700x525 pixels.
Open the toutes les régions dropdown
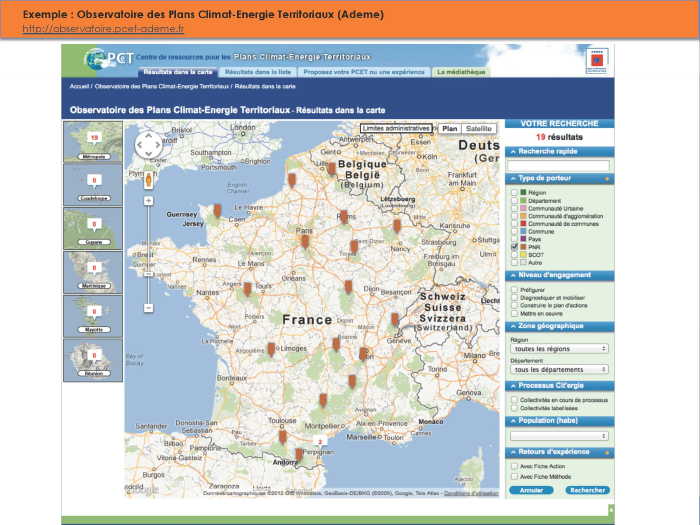(559, 349)
